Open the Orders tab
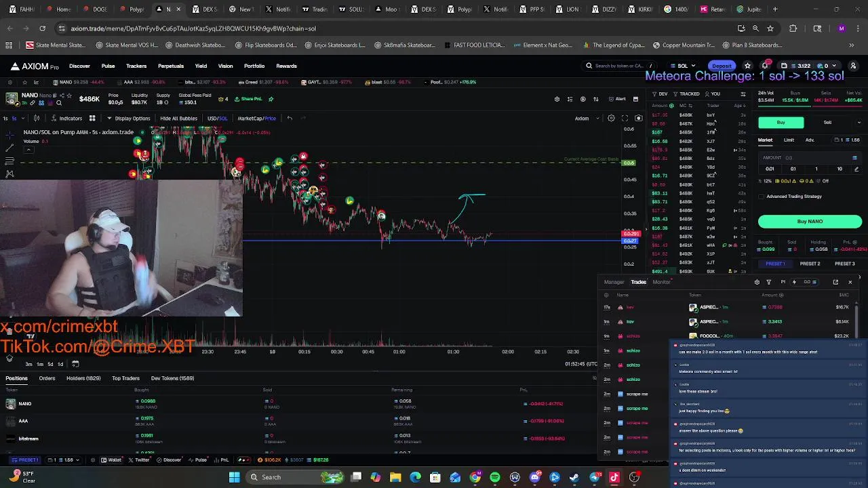The height and width of the screenshot is (488, 868). coord(47,378)
